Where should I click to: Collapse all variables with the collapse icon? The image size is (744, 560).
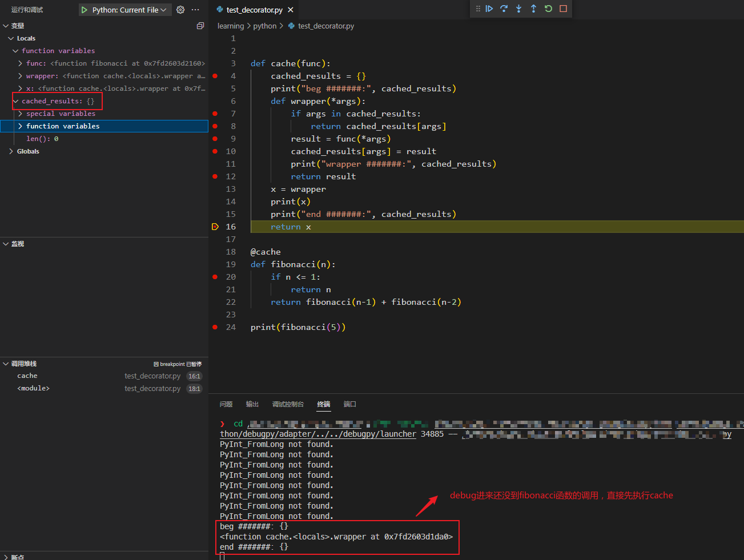(200, 26)
